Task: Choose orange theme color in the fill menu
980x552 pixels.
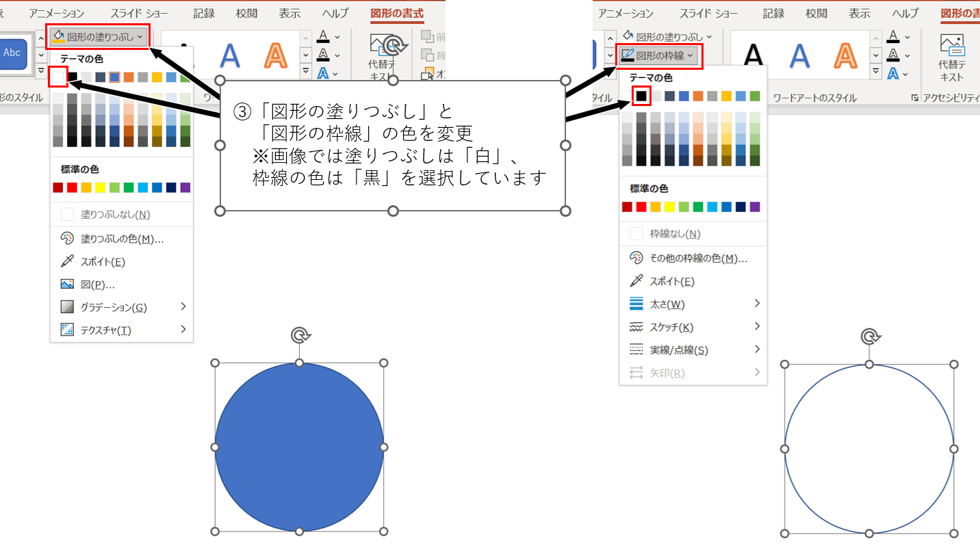Action: pyautogui.click(x=129, y=77)
